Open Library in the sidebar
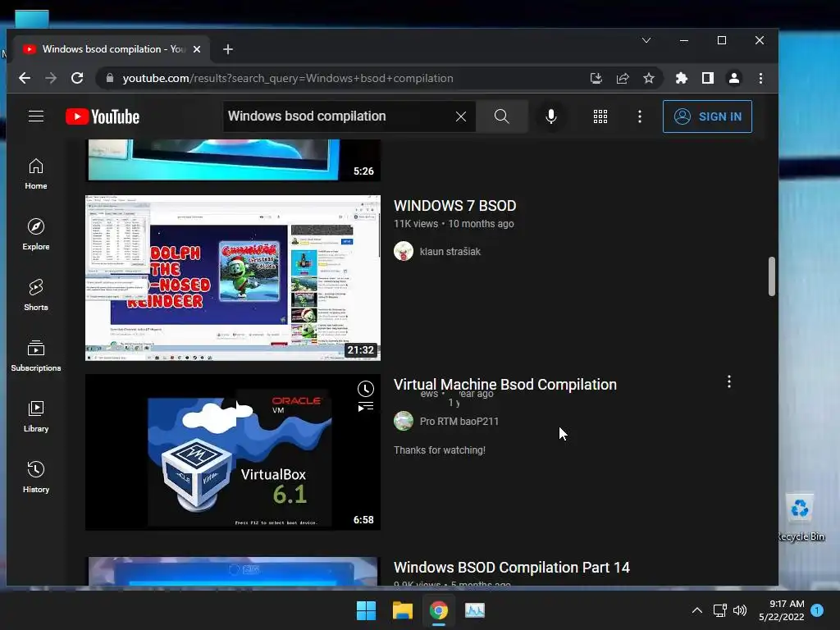Viewport: 840px width, 630px height. point(36,417)
